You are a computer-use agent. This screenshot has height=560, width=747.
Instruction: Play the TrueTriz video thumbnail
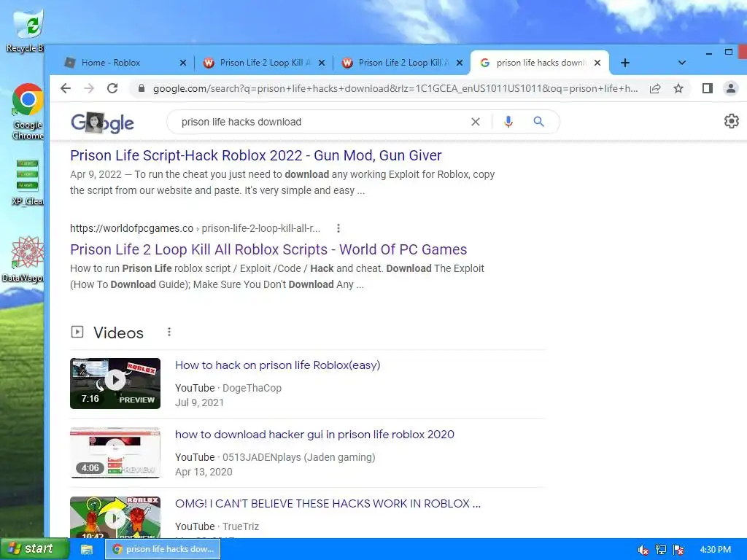coord(115,517)
